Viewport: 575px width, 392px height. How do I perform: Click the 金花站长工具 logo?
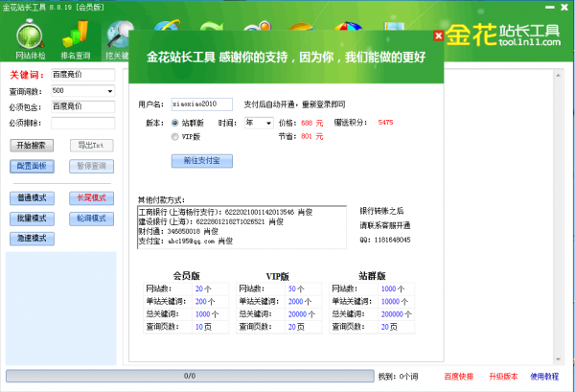click(503, 35)
